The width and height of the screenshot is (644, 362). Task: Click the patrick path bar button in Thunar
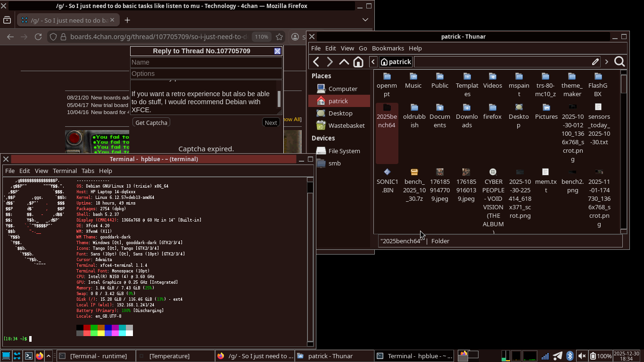(x=396, y=62)
